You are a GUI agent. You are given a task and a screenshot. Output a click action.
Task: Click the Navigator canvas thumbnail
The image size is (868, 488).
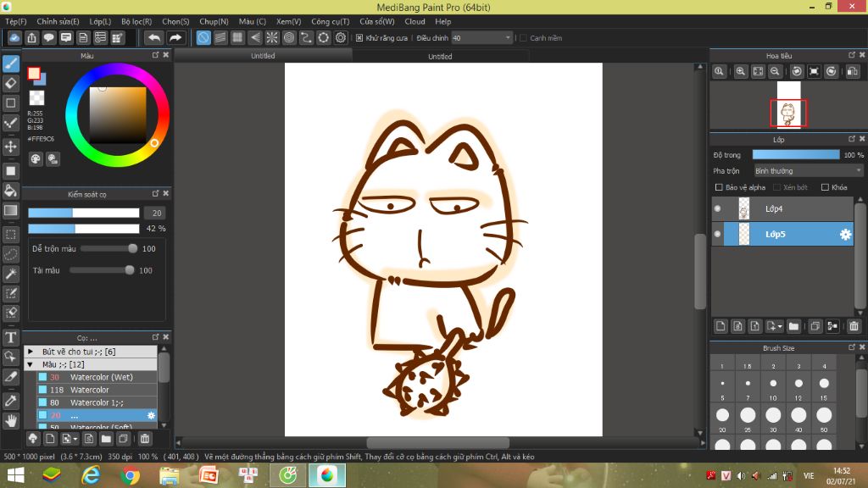788,104
